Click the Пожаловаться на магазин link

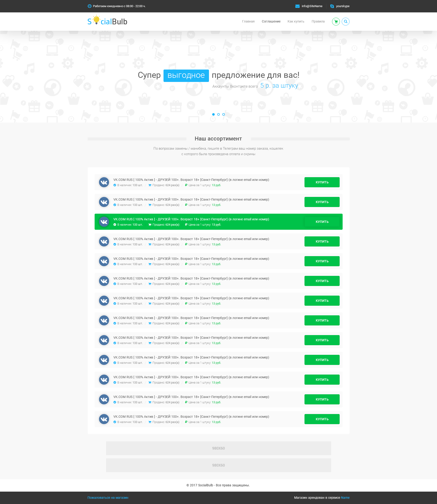coord(108,498)
